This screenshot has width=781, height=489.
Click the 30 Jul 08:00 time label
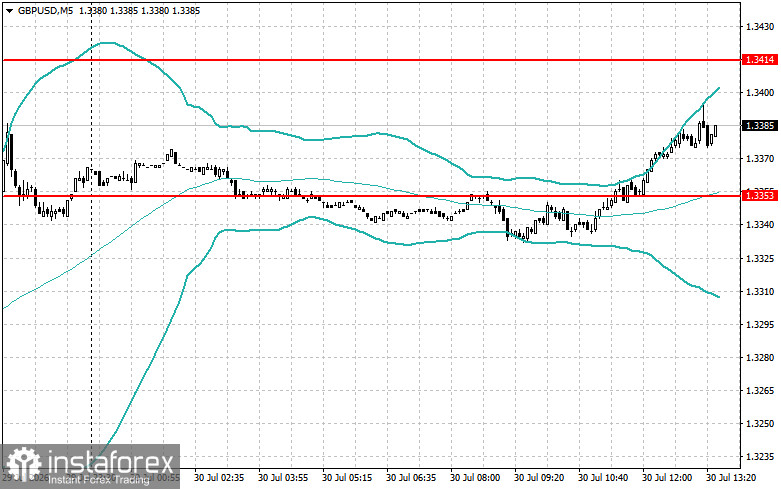coord(475,478)
